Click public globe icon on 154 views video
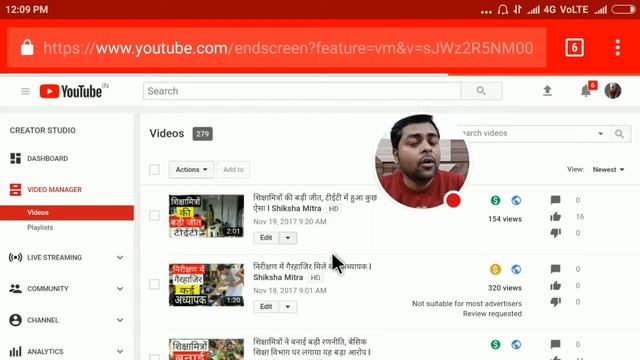The height and width of the screenshot is (360, 640). (516, 200)
